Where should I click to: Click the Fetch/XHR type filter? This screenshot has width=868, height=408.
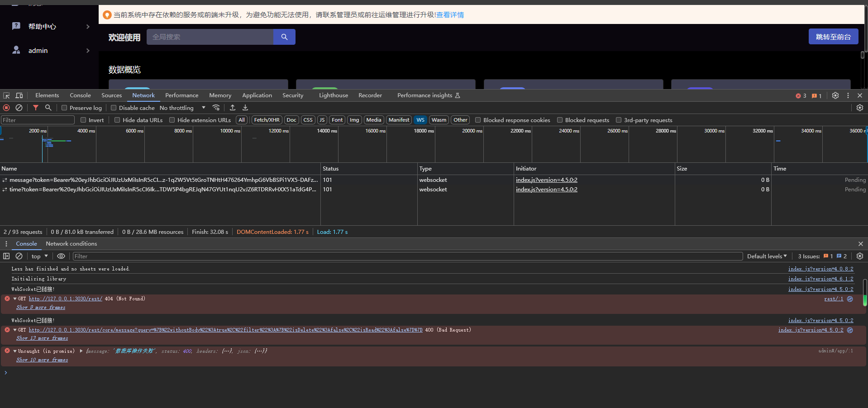(x=267, y=120)
